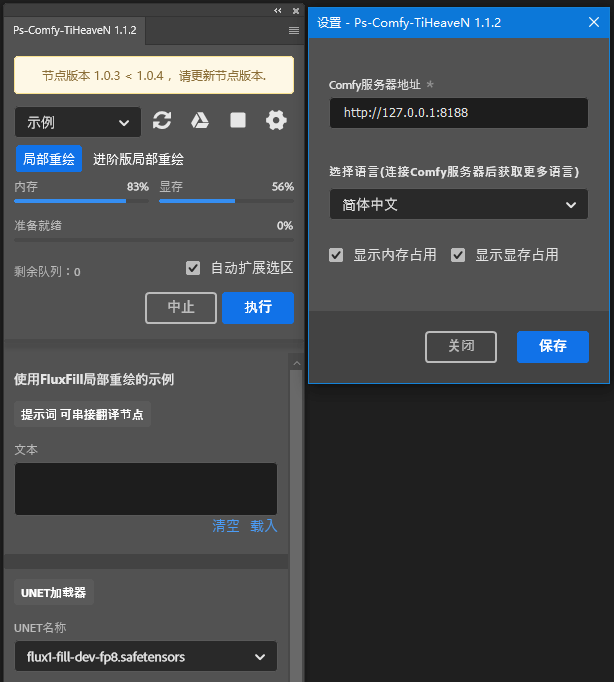Select the 局部重绘 tab
This screenshot has height=682, width=614.
pos(49,159)
